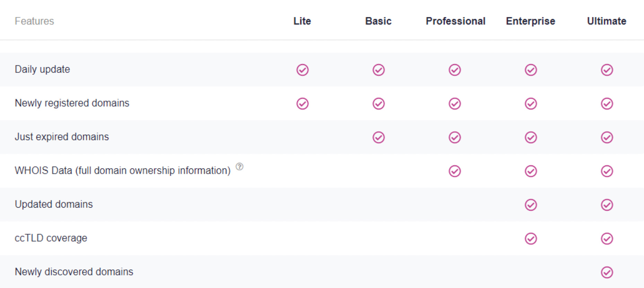Click Enterprise checkmark in Daily update row

[531, 70]
